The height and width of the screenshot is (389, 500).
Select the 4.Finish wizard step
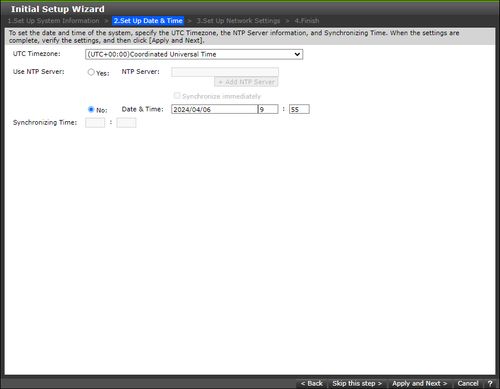pos(307,21)
